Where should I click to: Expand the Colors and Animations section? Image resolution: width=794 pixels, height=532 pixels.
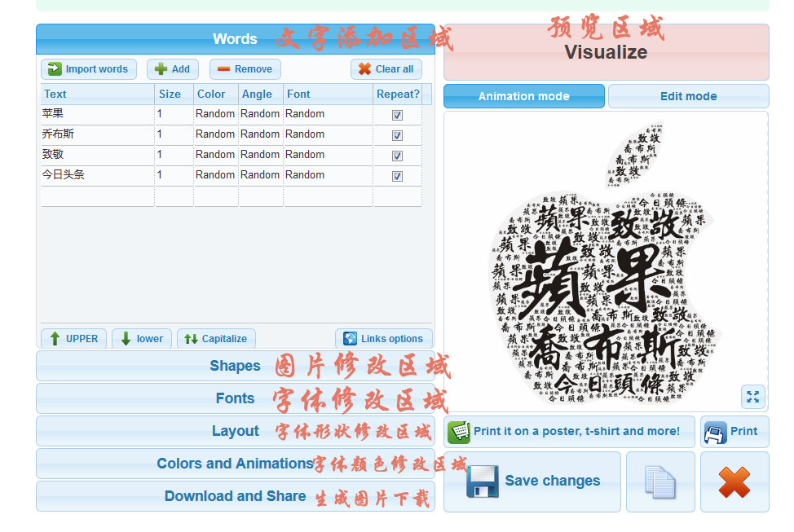tap(236, 464)
